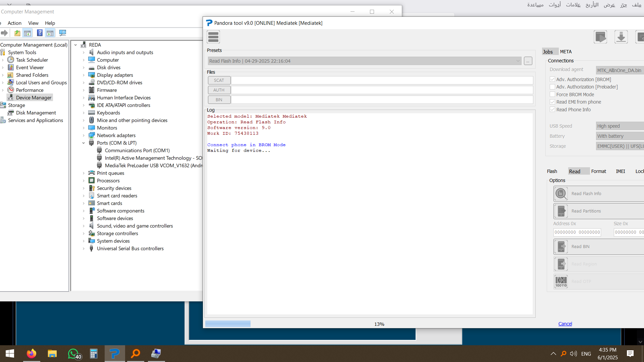Click the progress bar at 13%
This screenshot has width=644, height=362.
[370, 324]
